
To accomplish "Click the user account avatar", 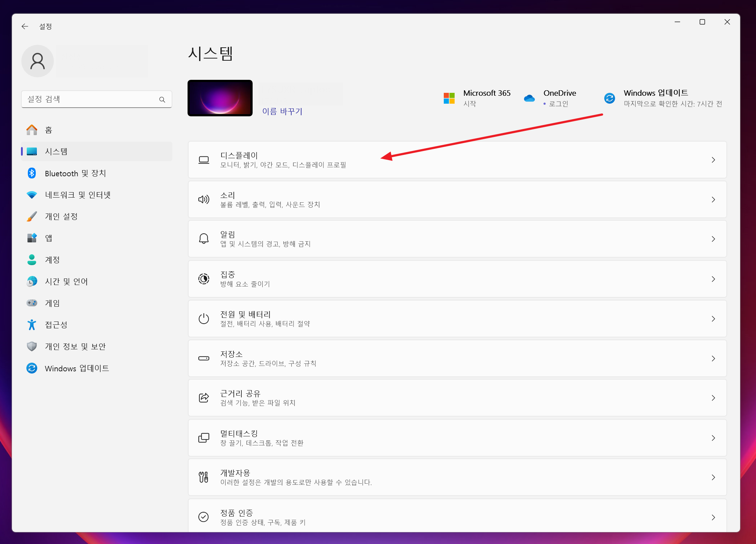I will 38,61.
